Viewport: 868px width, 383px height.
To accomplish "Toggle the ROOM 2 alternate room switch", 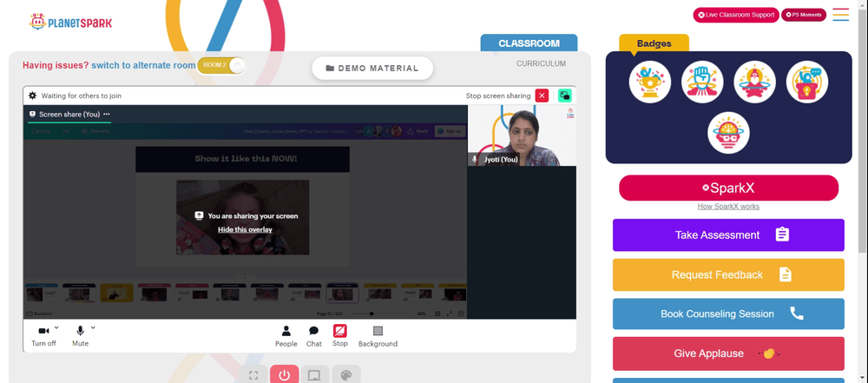I will click(220, 65).
